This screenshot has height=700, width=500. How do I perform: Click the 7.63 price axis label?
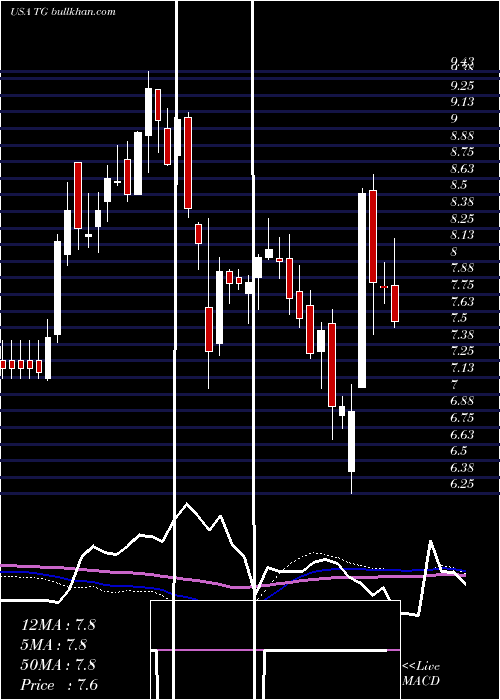pos(462,301)
